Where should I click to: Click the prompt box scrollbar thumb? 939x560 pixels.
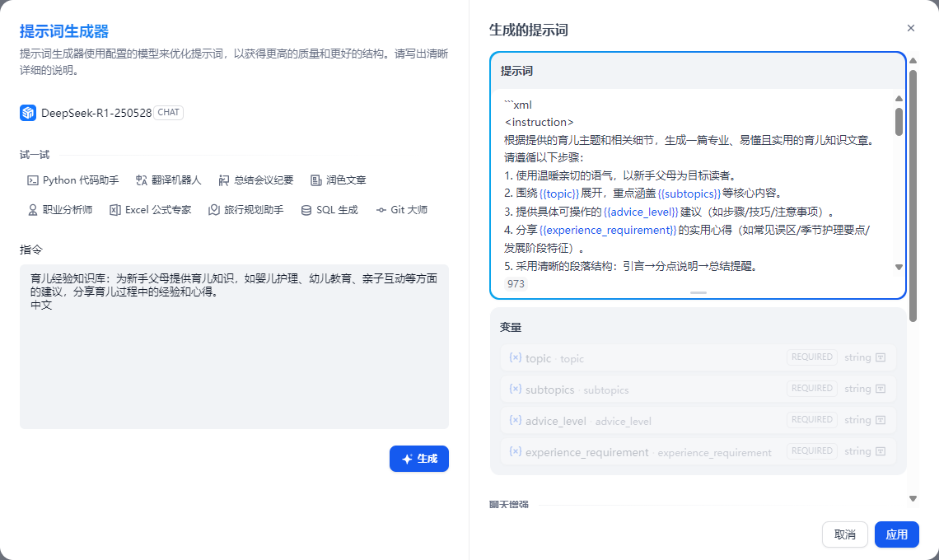[x=899, y=122]
